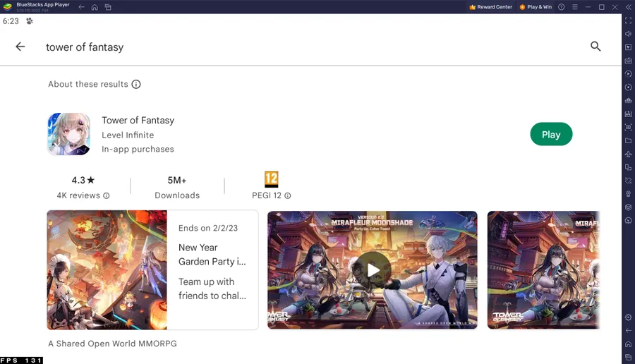Open the title bar recent apps icon

[108, 7]
